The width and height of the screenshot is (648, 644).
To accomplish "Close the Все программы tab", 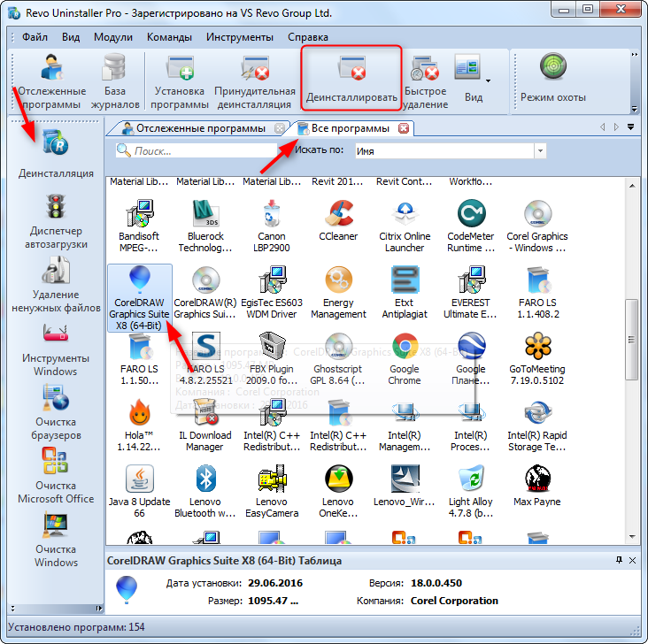I will (x=404, y=128).
